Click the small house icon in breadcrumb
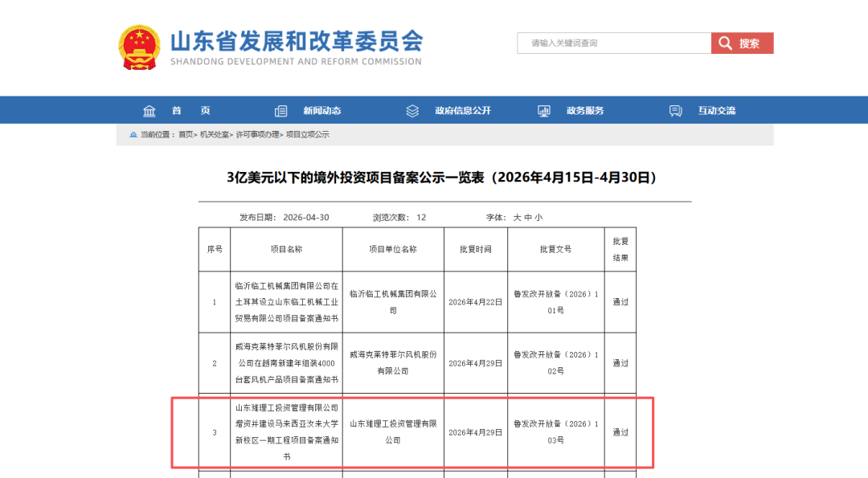Viewport: 868px width, 478px height. tap(133, 134)
